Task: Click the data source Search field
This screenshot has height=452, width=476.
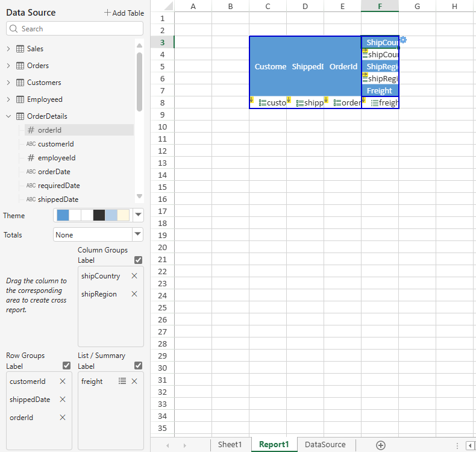Action: tap(75, 29)
